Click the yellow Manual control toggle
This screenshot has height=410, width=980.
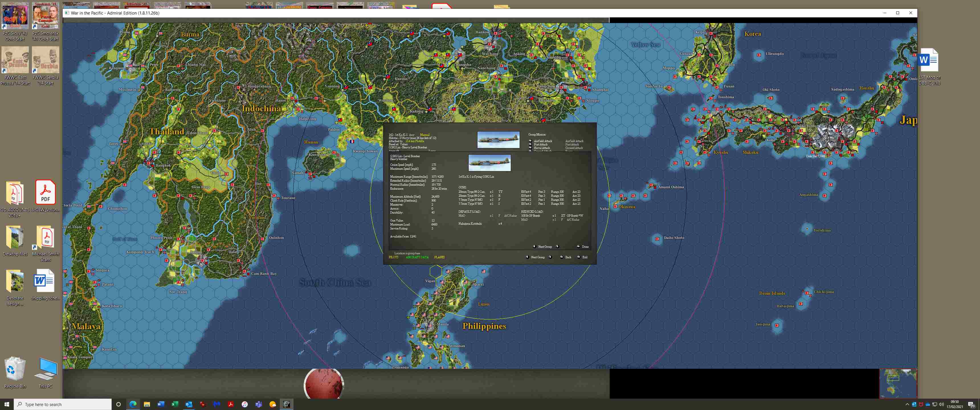click(x=424, y=135)
